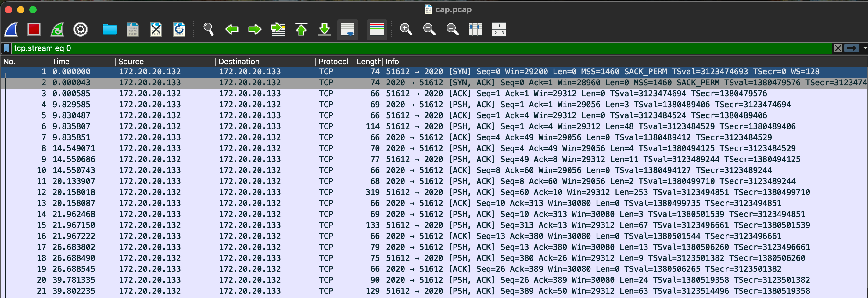Toggle auto-scroll during live capture
This screenshot has height=298, width=868.
click(x=347, y=30)
